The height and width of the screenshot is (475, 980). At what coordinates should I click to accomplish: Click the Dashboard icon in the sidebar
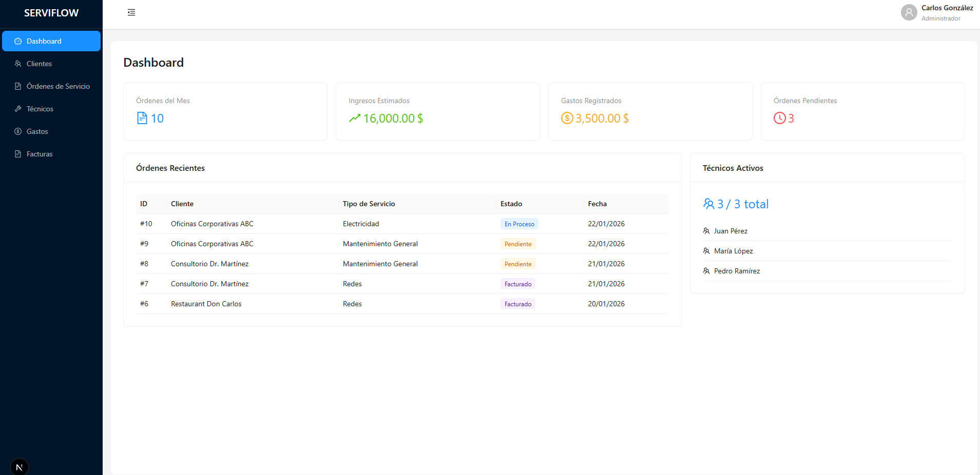[18, 41]
